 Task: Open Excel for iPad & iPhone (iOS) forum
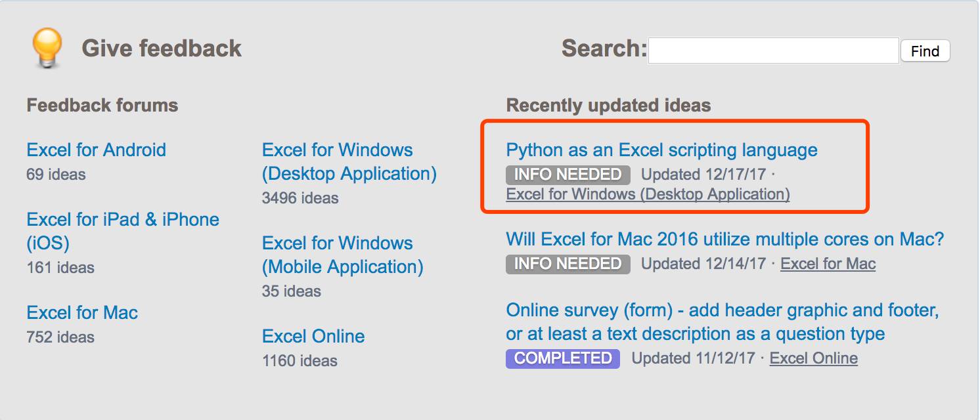pyautogui.click(x=123, y=231)
